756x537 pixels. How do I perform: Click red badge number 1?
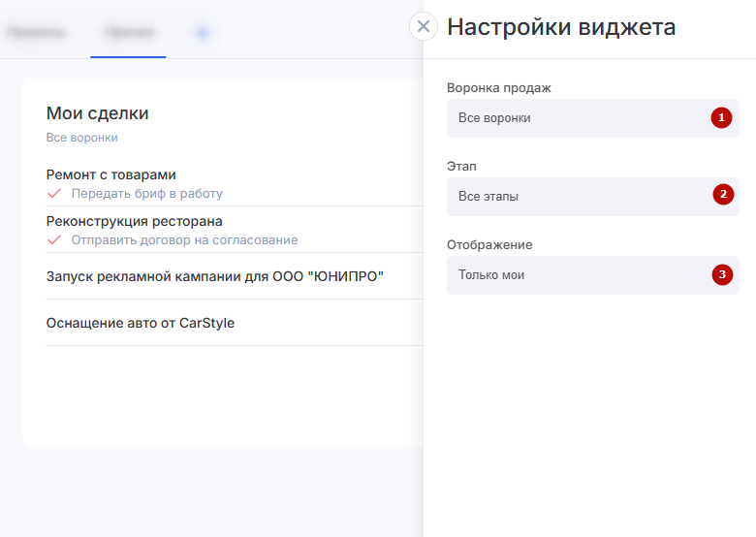(x=721, y=118)
